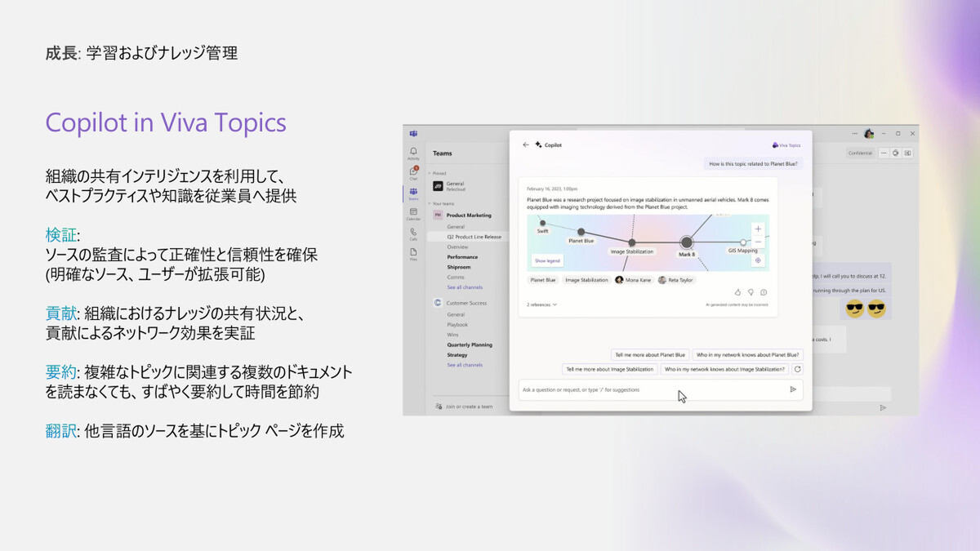Click See all channels under Customer Success
Viewport: 980px width, 551px height.
click(465, 365)
